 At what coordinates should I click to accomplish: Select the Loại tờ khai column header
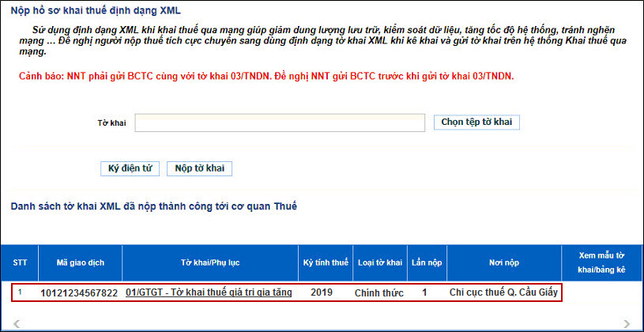point(379,262)
